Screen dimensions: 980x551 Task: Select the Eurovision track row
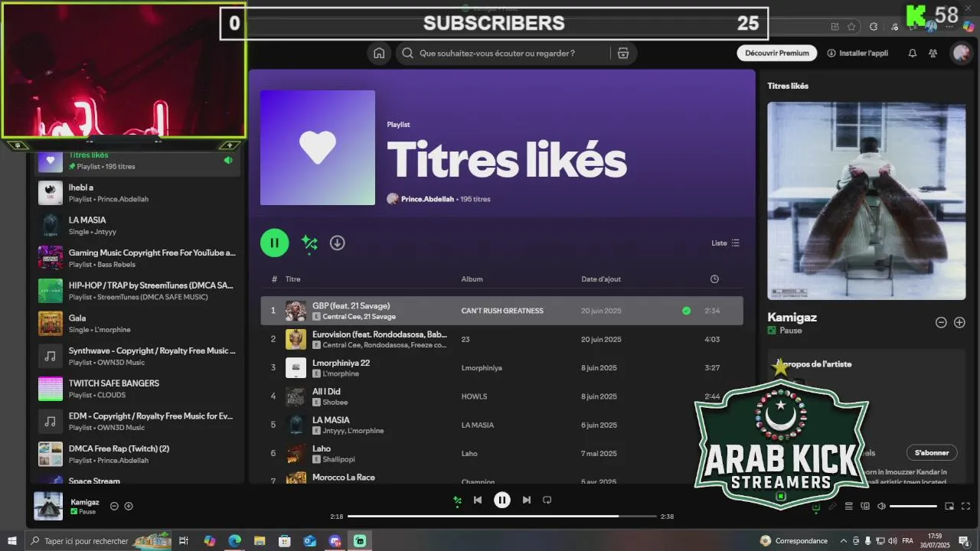(501, 339)
